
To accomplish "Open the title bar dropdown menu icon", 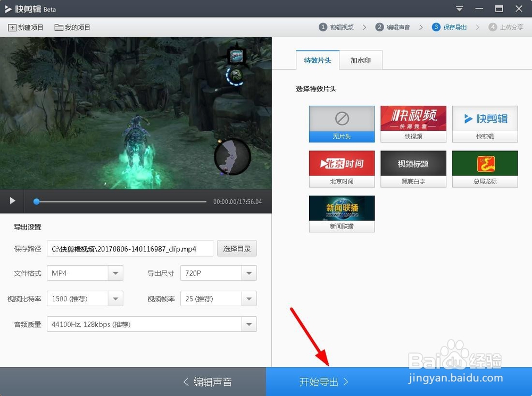I will [460, 9].
